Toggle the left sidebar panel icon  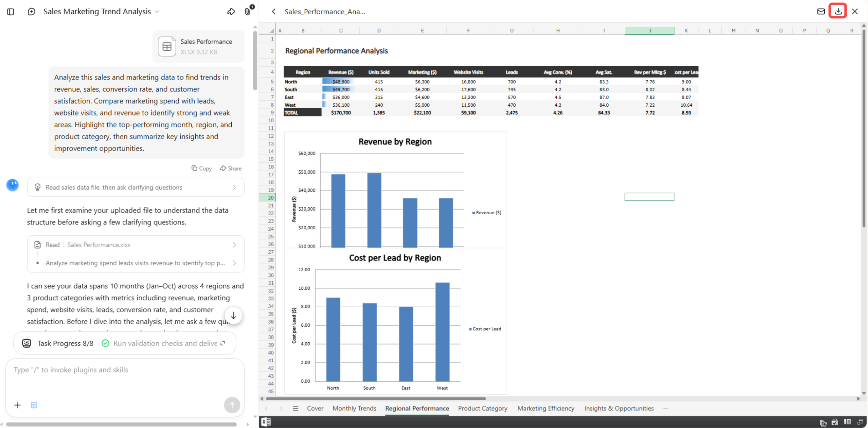[11, 12]
